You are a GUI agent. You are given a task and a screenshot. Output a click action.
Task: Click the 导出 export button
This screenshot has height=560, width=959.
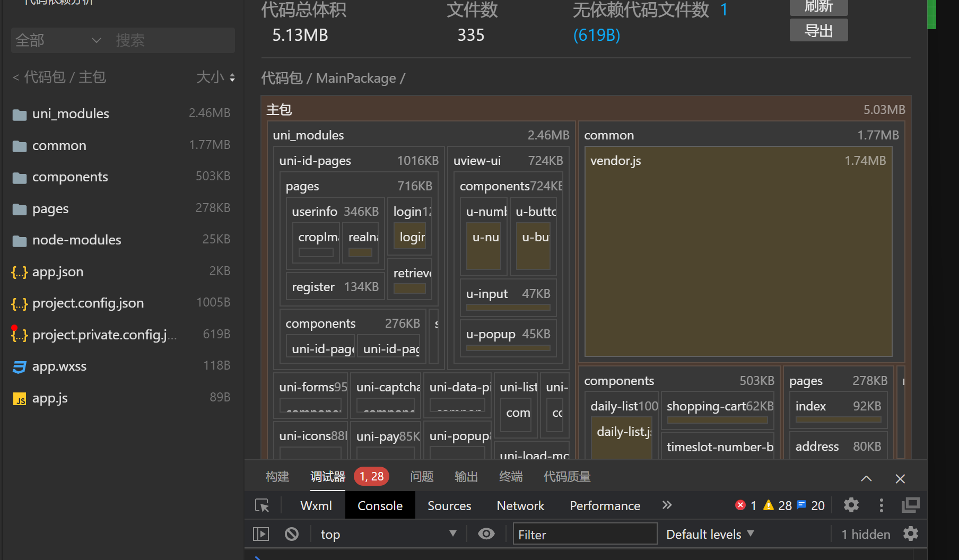(x=818, y=31)
